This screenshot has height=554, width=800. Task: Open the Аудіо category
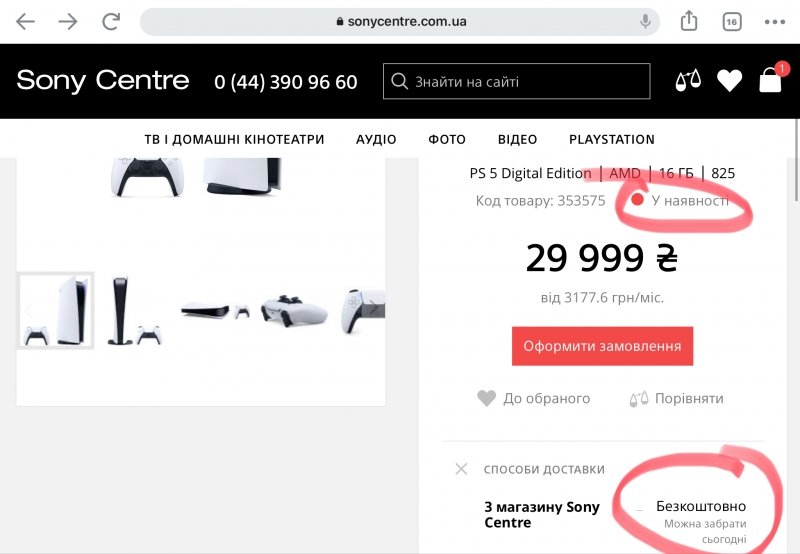click(376, 139)
